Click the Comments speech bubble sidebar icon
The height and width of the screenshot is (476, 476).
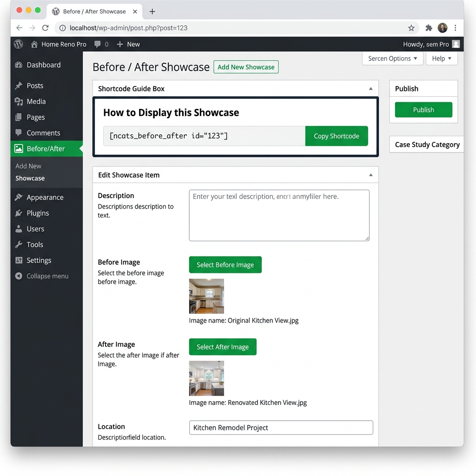point(19,132)
